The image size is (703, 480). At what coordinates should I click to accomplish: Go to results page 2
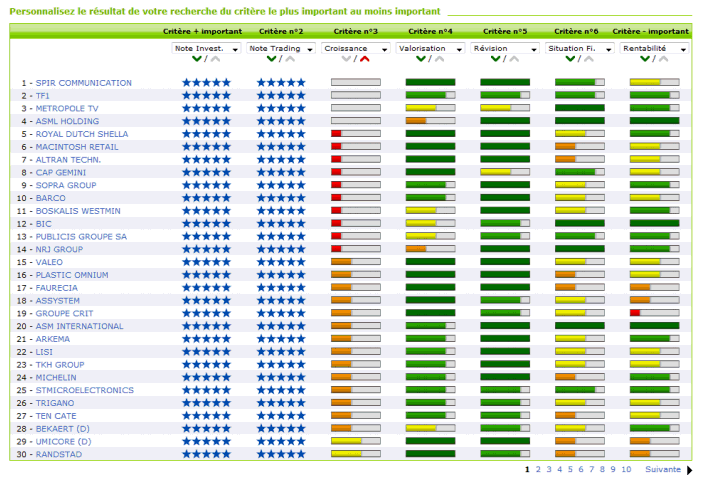click(x=537, y=469)
